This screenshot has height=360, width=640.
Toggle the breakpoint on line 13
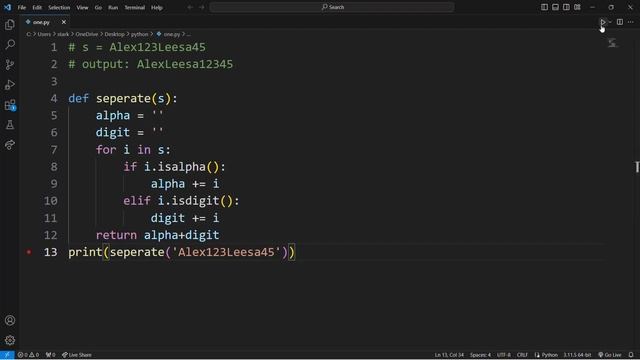(29, 252)
